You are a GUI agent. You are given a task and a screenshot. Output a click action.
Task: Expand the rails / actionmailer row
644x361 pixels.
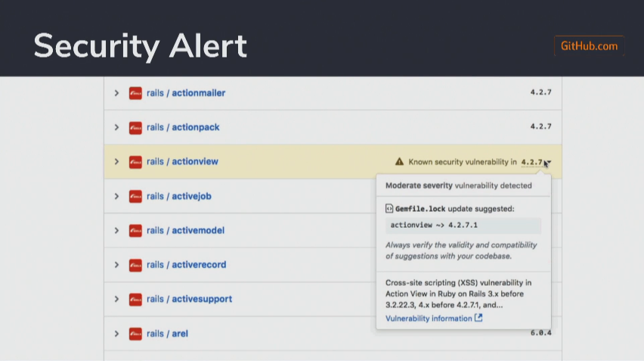pos(116,93)
